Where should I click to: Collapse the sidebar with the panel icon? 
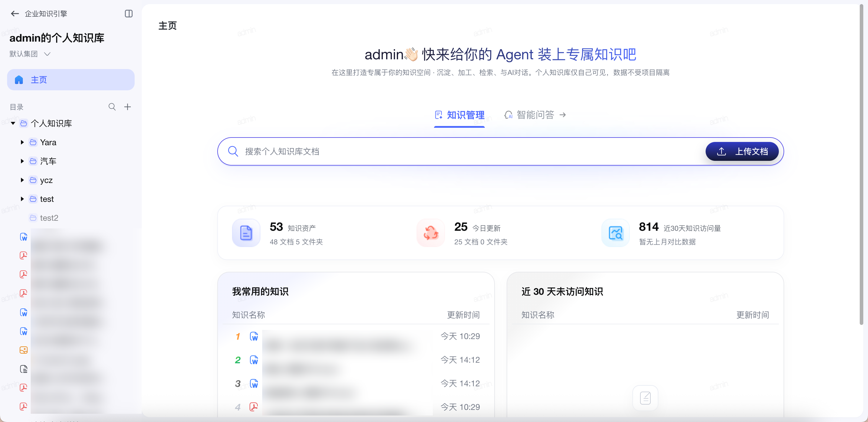point(128,14)
